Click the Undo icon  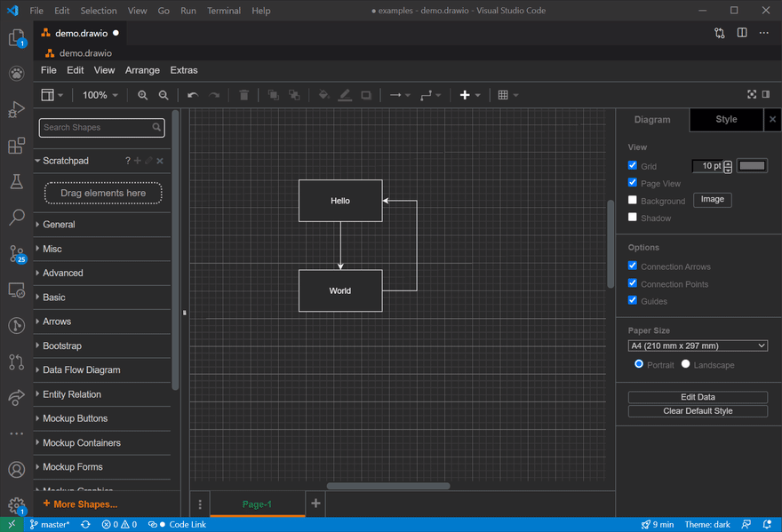coord(192,95)
